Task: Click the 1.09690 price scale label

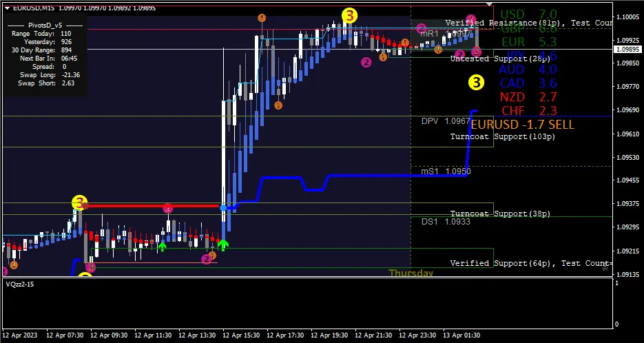Action: [627, 110]
